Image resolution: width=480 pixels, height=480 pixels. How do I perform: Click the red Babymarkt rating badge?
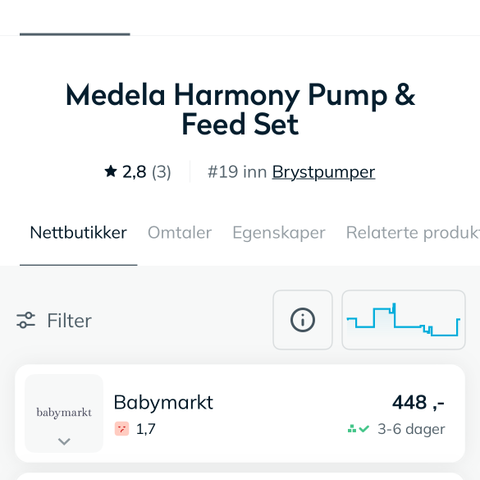(x=122, y=429)
